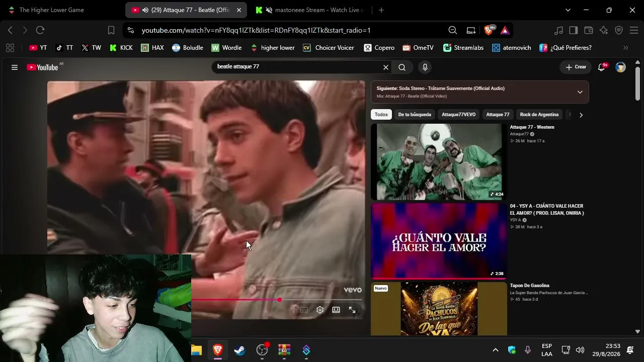Click the address bar URL

[256, 30]
